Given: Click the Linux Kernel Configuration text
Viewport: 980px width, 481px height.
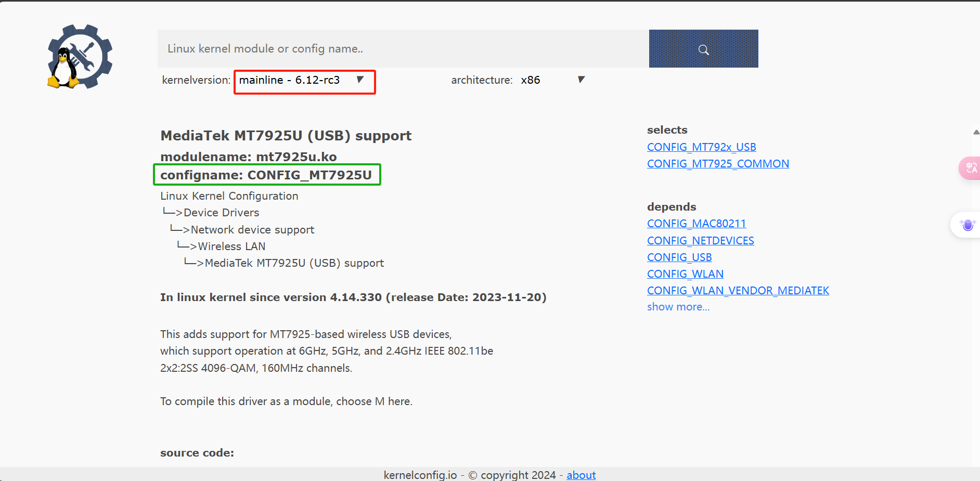Looking at the screenshot, I should click(x=229, y=196).
